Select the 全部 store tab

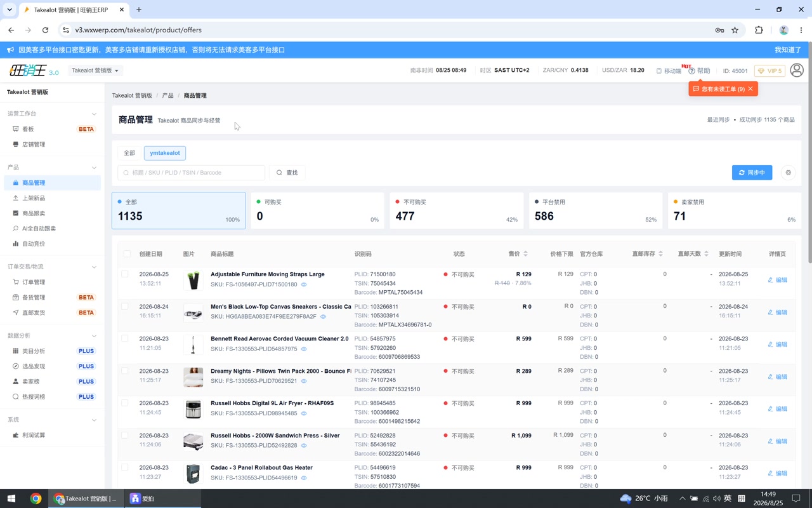(129, 153)
